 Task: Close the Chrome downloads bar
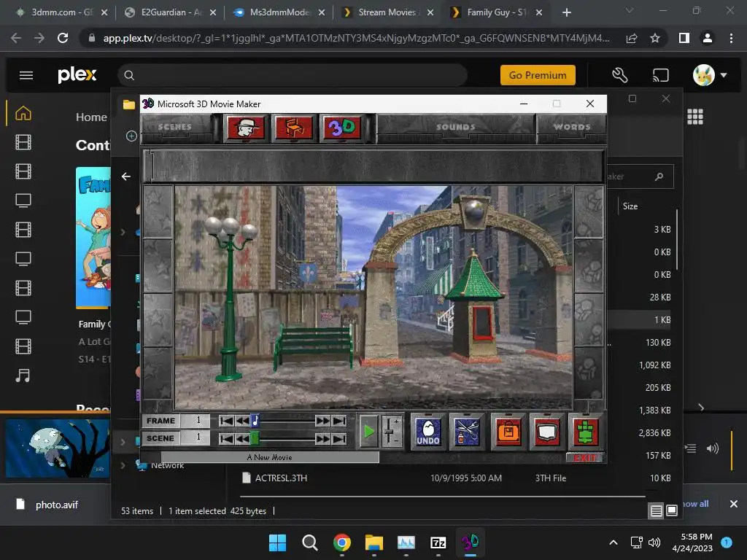coord(734,504)
